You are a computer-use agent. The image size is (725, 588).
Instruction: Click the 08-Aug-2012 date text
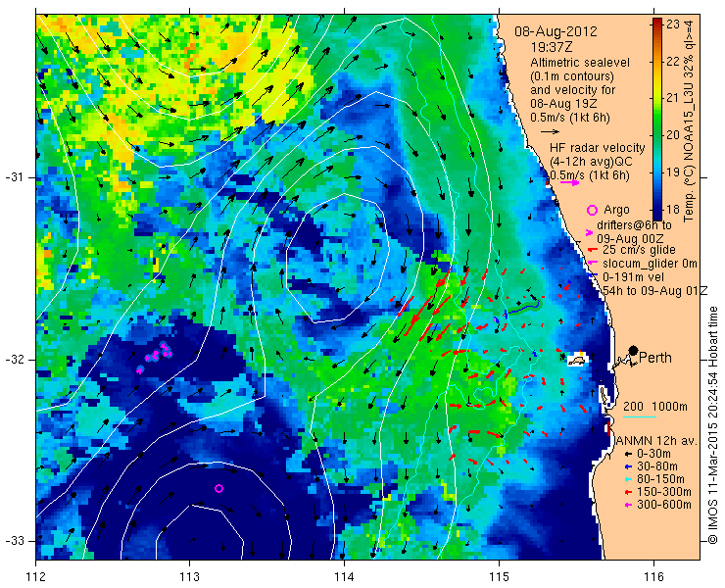[556, 32]
